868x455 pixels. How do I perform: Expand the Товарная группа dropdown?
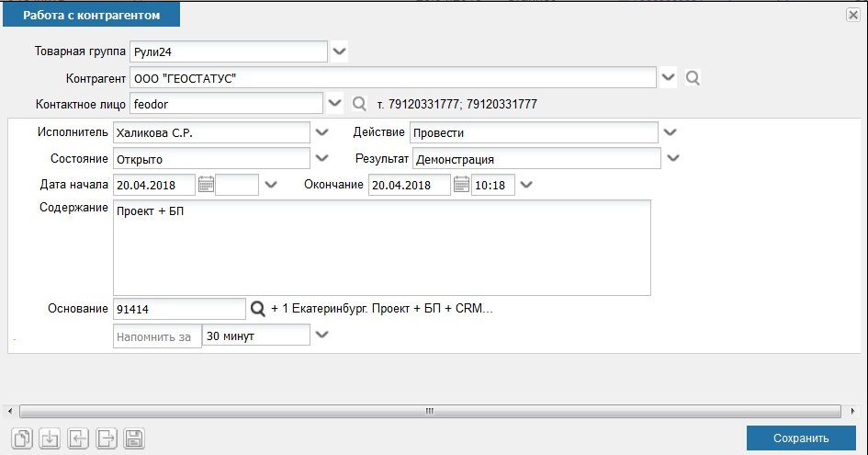click(x=339, y=51)
